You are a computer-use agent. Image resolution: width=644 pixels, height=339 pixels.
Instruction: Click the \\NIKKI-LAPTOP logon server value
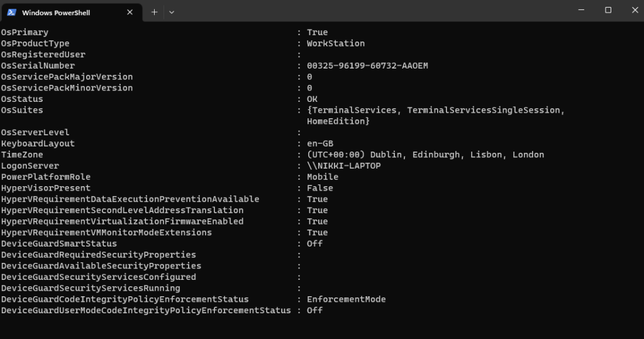pyautogui.click(x=344, y=165)
